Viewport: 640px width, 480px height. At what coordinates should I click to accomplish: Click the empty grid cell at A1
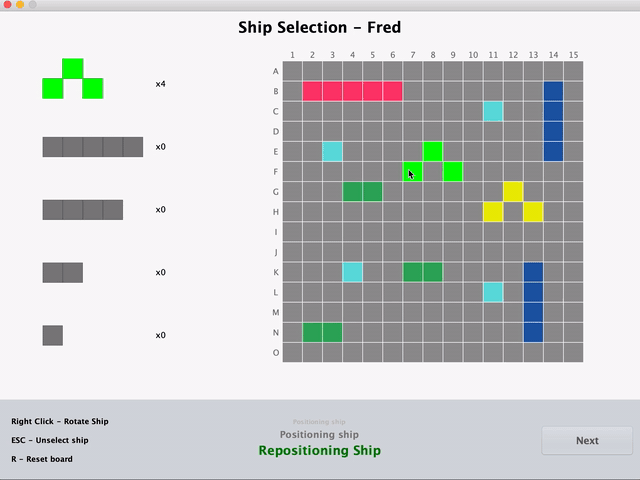pos(292,71)
